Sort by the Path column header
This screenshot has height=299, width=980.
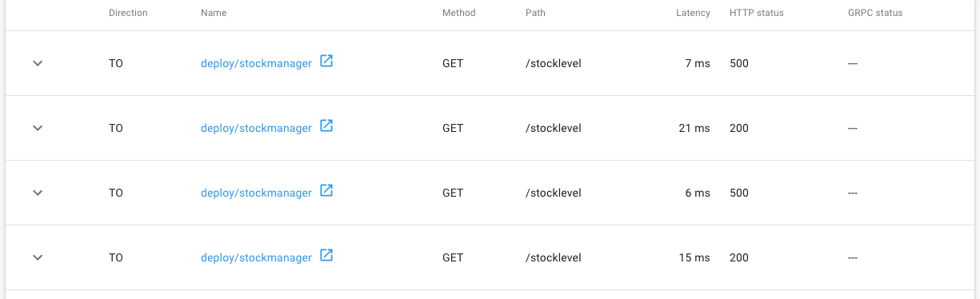[x=535, y=13]
